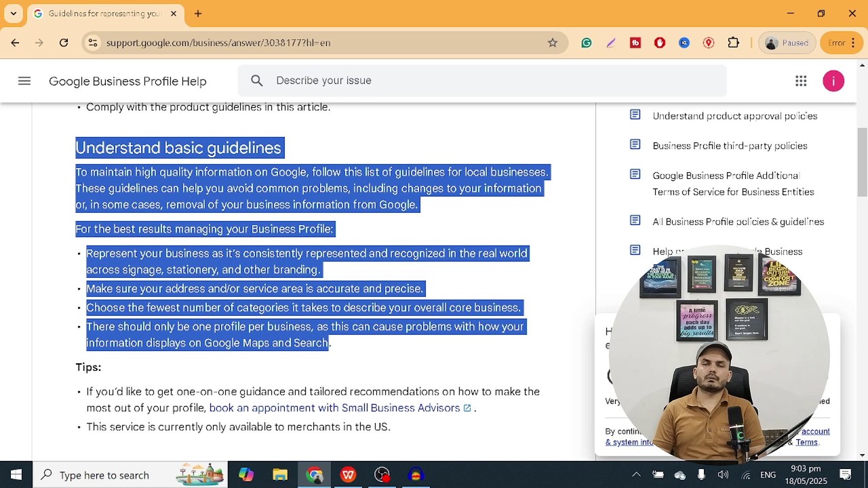The image size is (868, 488).
Task: Open Business Profile third-party policies link
Action: point(730,146)
